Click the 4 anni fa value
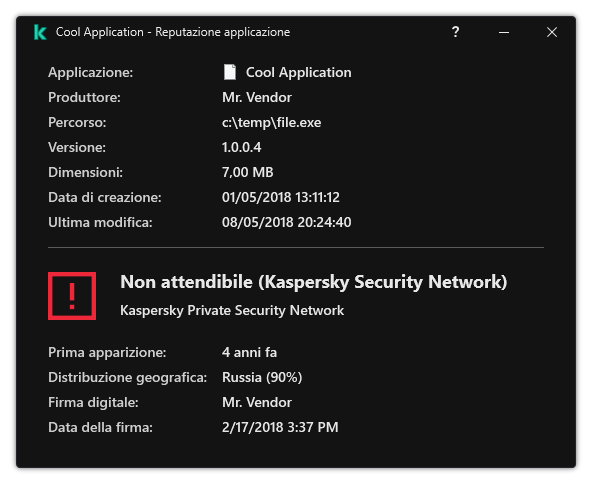This screenshot has width=592, height=484. click(x=249, y=352)
